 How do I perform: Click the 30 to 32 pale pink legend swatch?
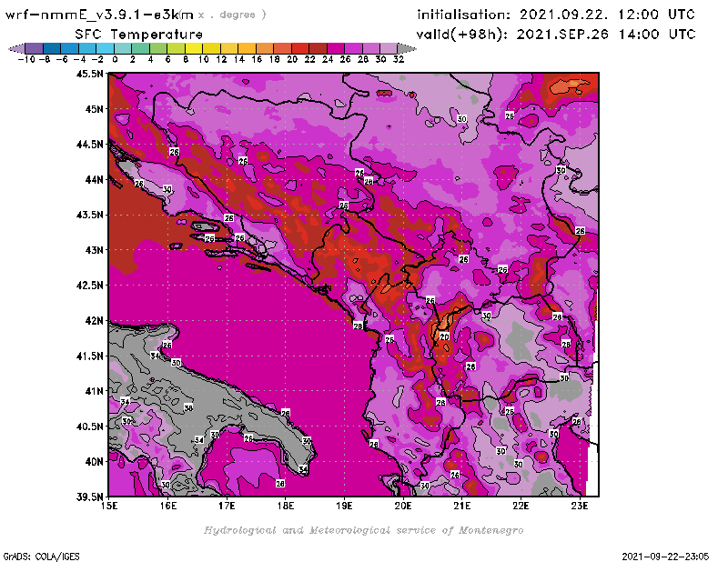tap(389, 48)
